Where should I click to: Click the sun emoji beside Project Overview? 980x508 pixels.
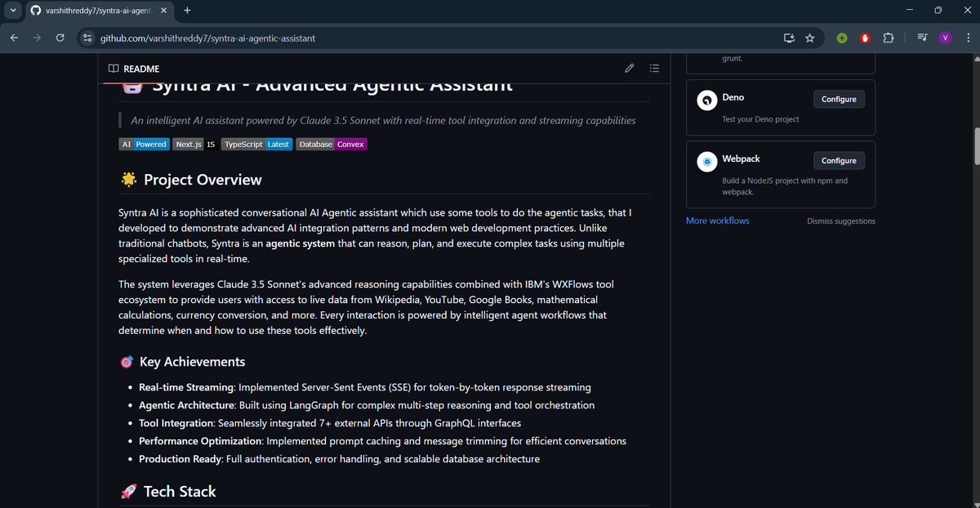pos(128,180)
